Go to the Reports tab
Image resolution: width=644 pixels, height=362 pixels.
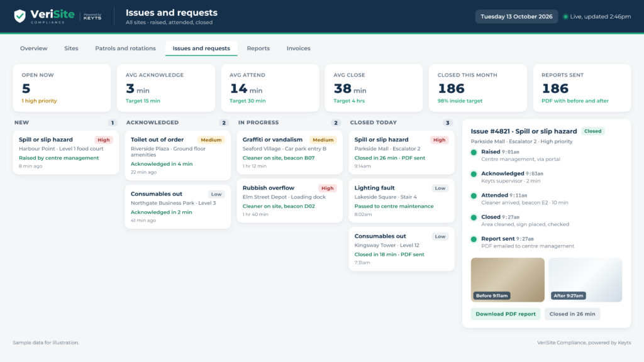(x=258, y=48)
